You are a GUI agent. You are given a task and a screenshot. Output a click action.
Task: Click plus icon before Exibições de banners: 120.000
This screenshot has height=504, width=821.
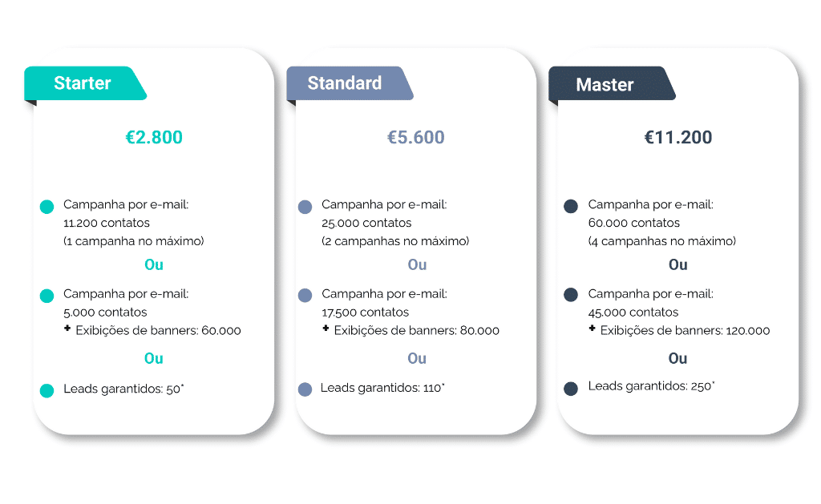pos(592,329)
